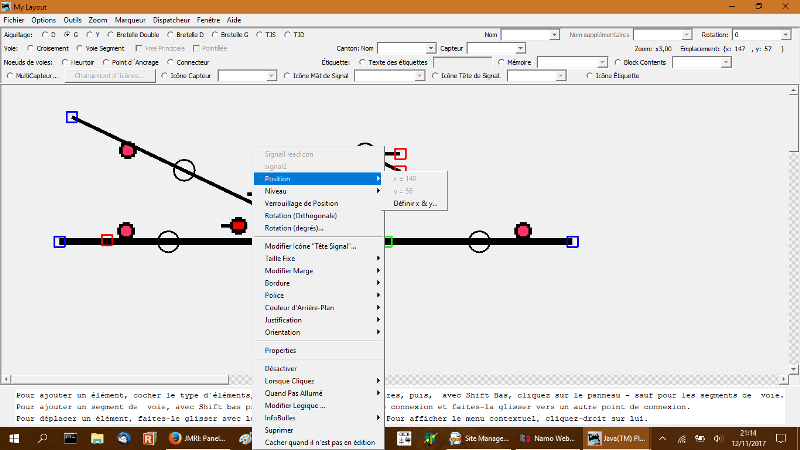Image resolution: width=800 pixels, height=450 pixels.
Task: Click the turnout circle on the diagonal track
Action: point(184,169)
